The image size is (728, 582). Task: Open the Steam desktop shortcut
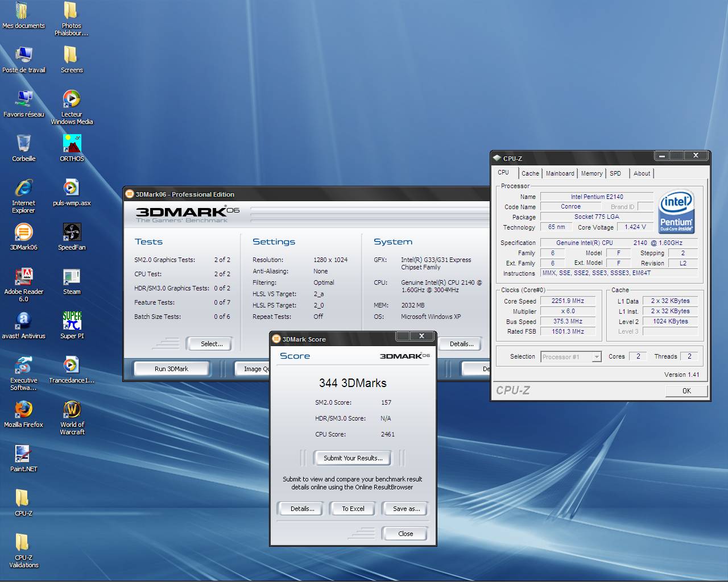tap(72, 277)
